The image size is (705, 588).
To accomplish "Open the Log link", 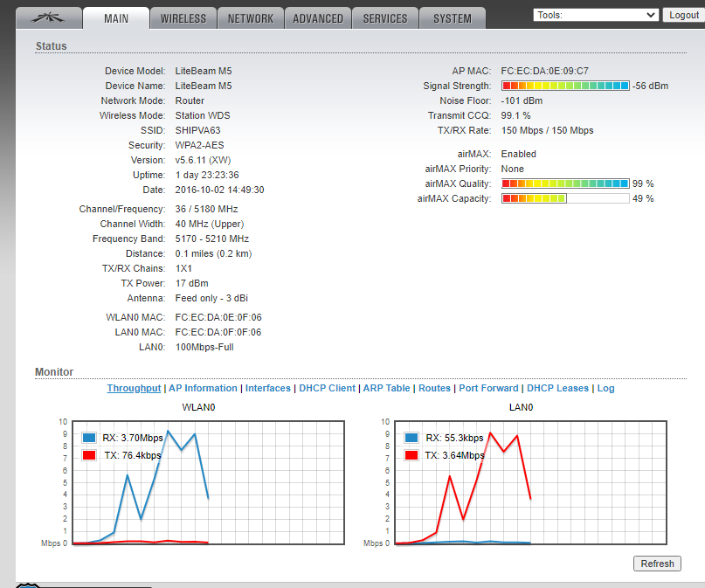I will pyautogui.click(x=605, y=388).
